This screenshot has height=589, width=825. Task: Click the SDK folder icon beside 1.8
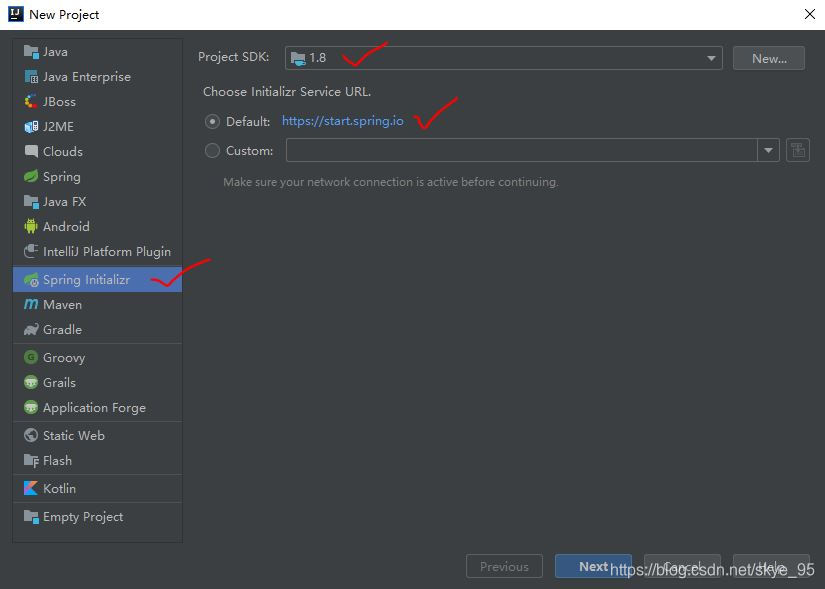tap(298, 58)
